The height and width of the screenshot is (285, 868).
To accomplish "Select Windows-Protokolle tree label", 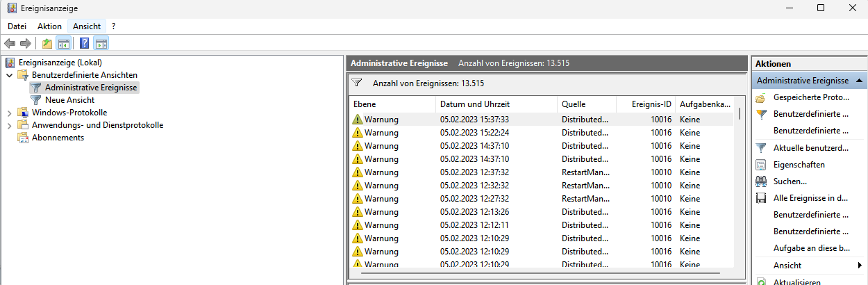I will click(69, 113).
